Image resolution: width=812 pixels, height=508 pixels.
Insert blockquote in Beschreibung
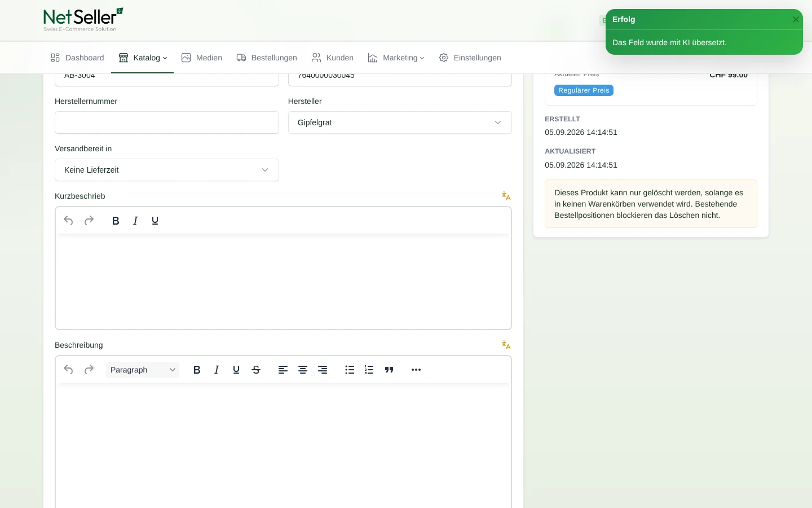coord(389,370)
